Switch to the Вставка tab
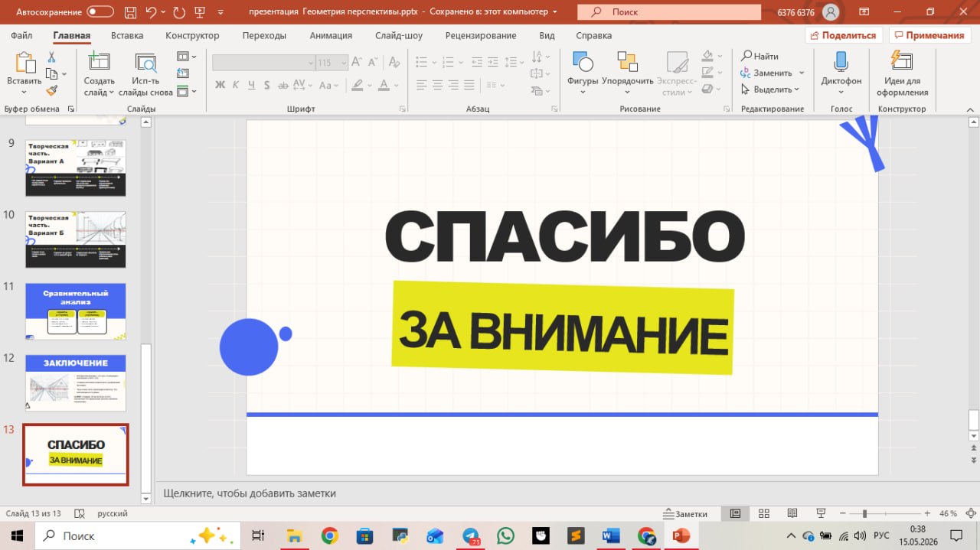The image size is (980, 550). [x=127, y=35]
